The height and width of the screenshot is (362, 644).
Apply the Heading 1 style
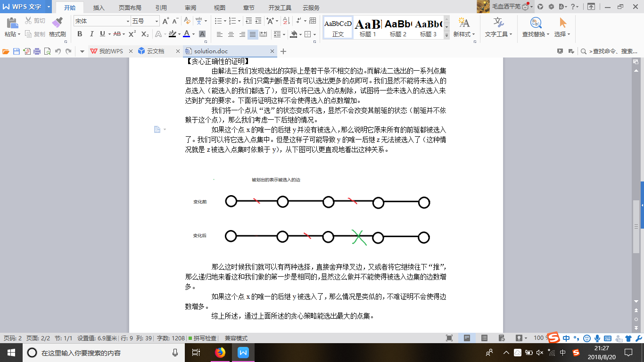tap(368, 28)
